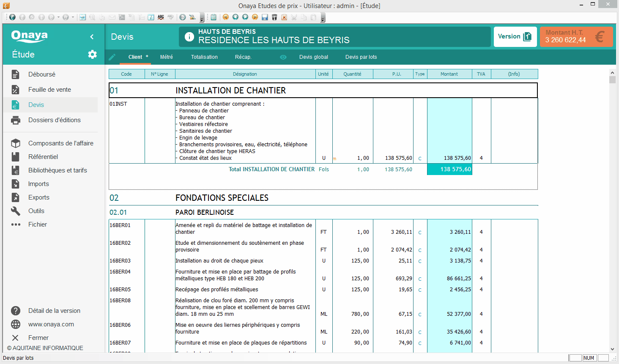The width and height of the screenshot is (619, 364).
Task: Click the ABC spell check toolbar icon
Action: coord(161,17)
